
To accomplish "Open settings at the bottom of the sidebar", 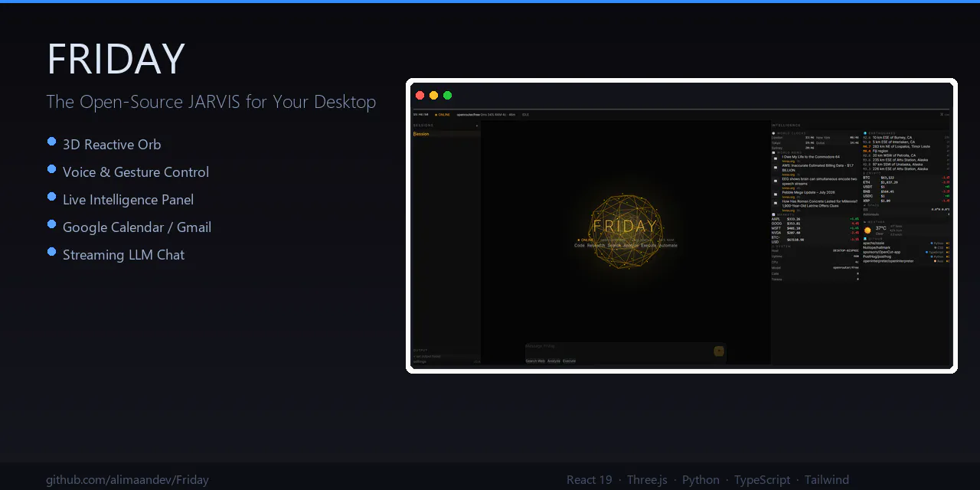I will click(x=420, y=361).
